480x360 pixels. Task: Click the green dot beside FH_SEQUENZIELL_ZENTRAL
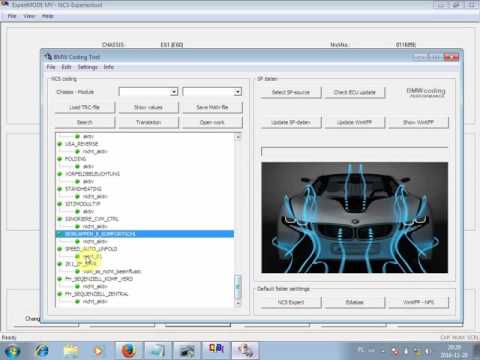[x=60, y=294]
